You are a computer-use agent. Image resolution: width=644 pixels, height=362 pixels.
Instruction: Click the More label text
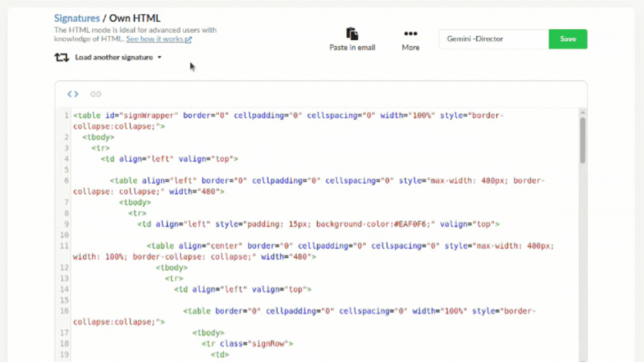click(x=411, y=48)
